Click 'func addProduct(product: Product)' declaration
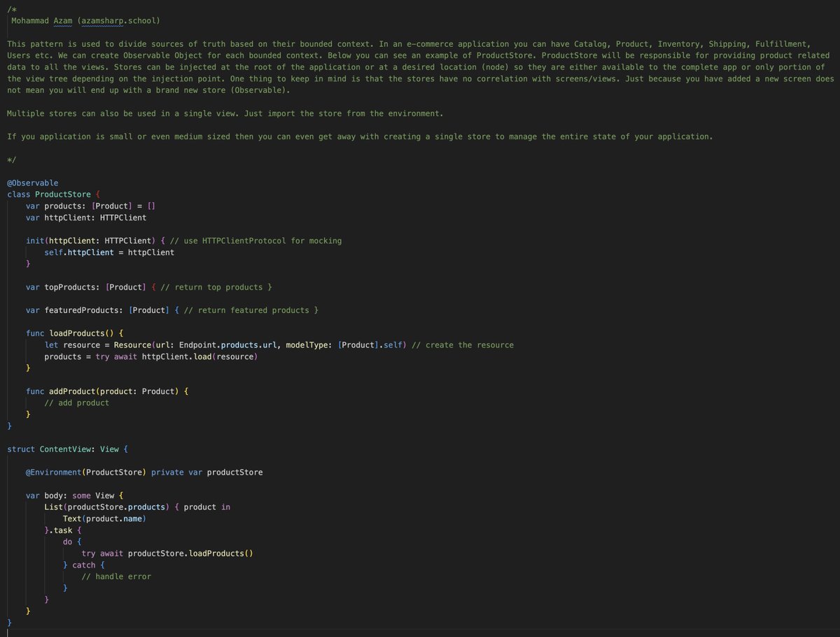The image size is (840, 637). [107, 391]
